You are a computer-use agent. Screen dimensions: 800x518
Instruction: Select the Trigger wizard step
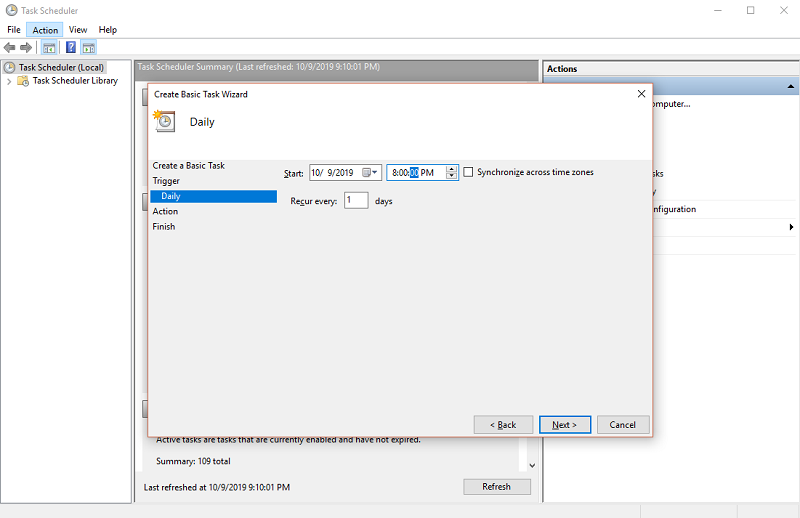pyautogui.click(x=166, y=181)
